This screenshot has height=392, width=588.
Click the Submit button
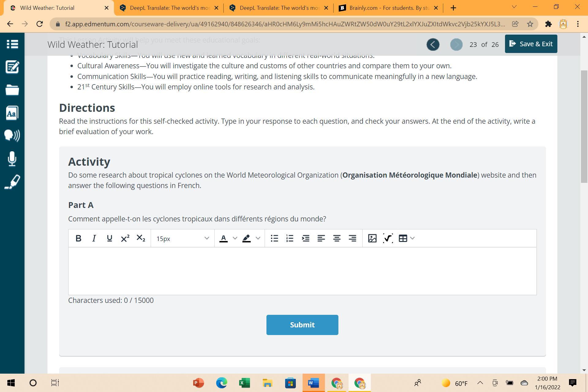coord(302,325)
